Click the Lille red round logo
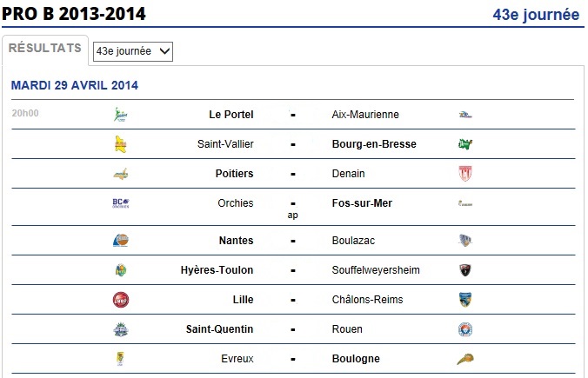Screen dimensions: 588x378 pos(120,300)
